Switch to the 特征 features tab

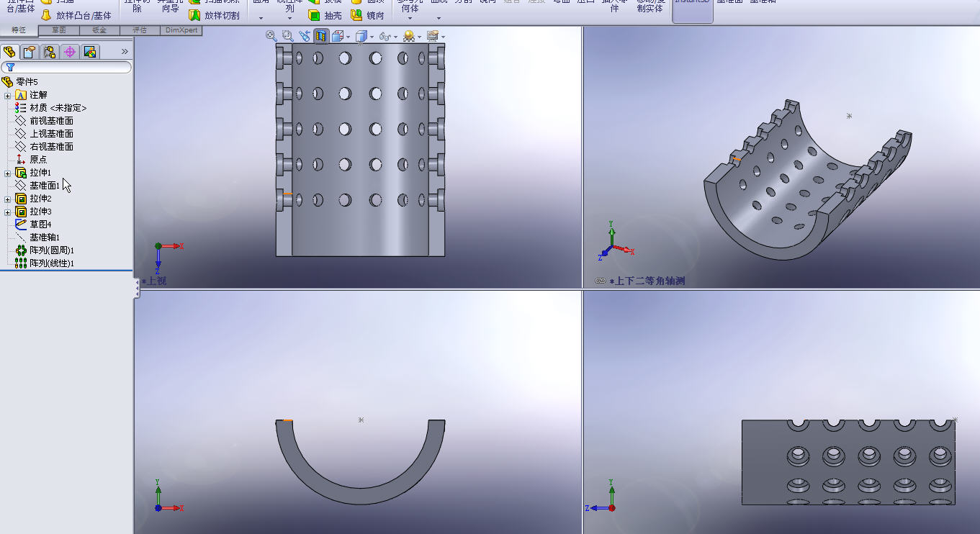[x=19, y=30]
